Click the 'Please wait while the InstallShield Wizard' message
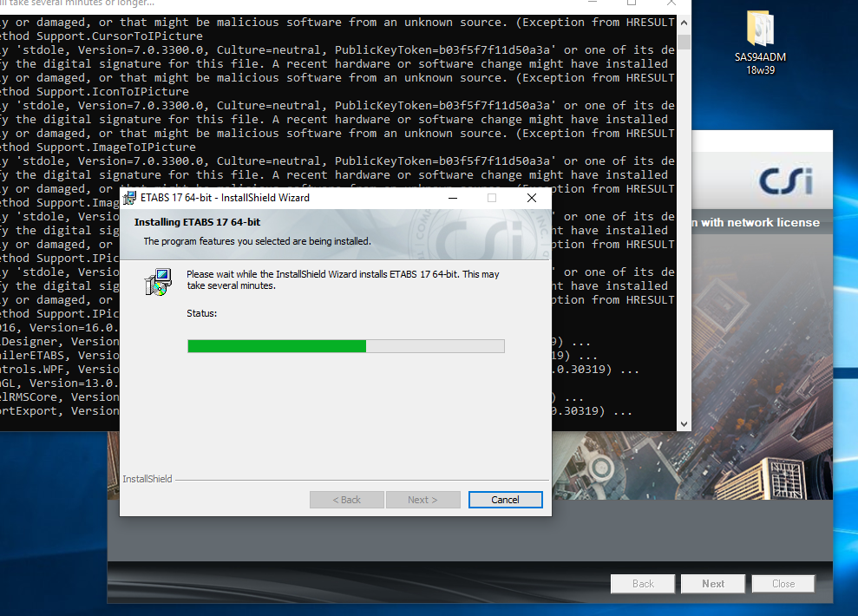This screenshot has height=616, width=858. tap(343, 279)
